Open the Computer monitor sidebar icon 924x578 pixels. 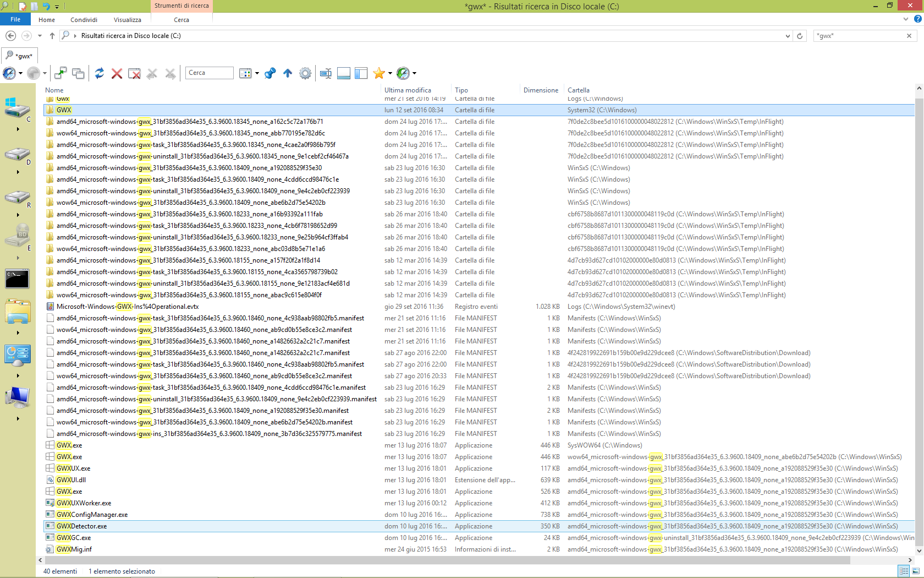tap(17, 397)
